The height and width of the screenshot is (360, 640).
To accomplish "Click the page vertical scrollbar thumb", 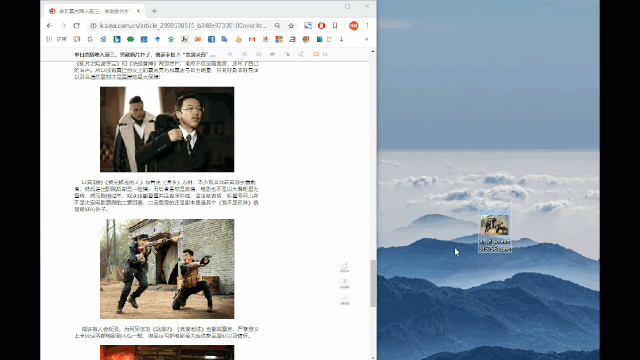I will coord(373,284).
